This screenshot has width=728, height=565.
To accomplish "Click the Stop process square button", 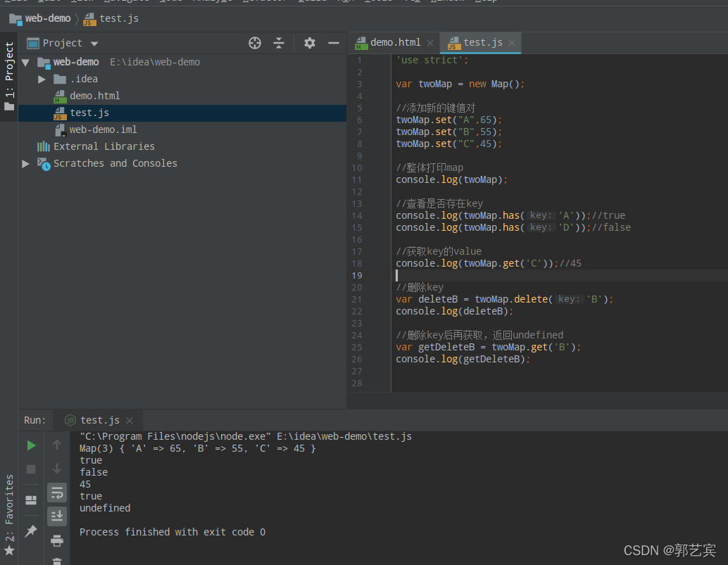I will tap(31, 469).
